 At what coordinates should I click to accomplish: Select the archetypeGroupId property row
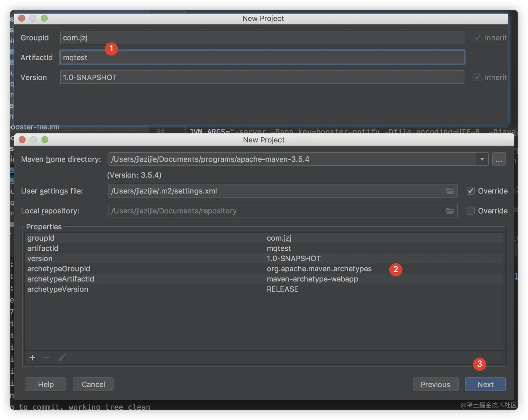pyautogui.click(x=264, y=269)
